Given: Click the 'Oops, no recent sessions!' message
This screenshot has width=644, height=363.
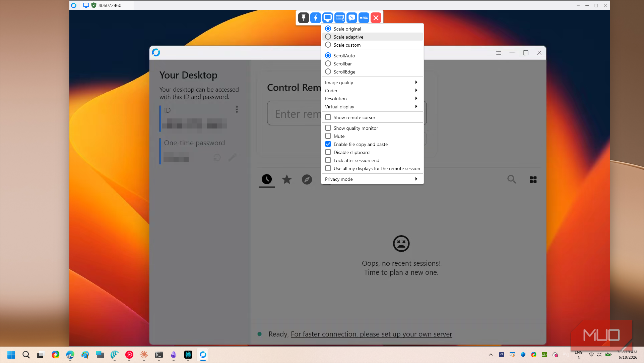Looking at the screenshot, I should tap(401, 263).
